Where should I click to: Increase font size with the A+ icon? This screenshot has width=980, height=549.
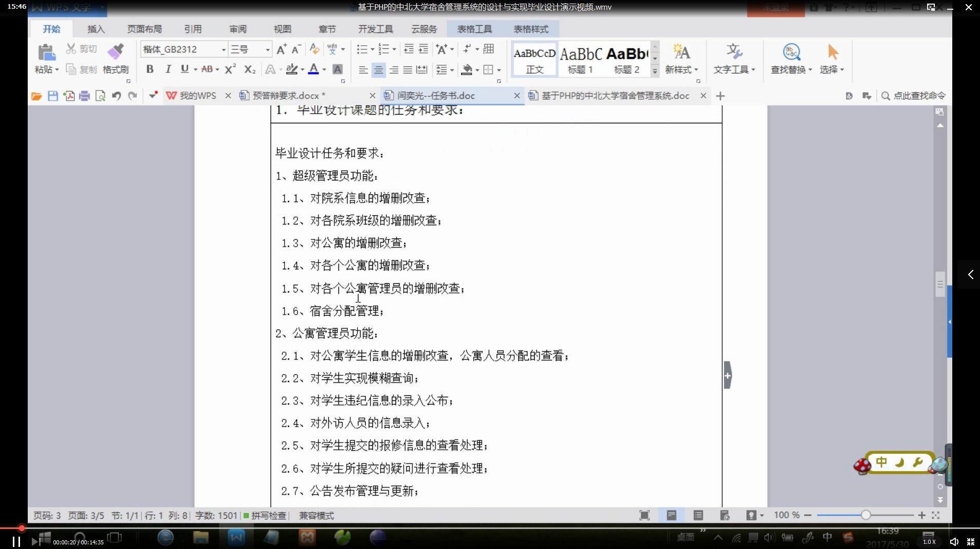click(x=281, y=49)
